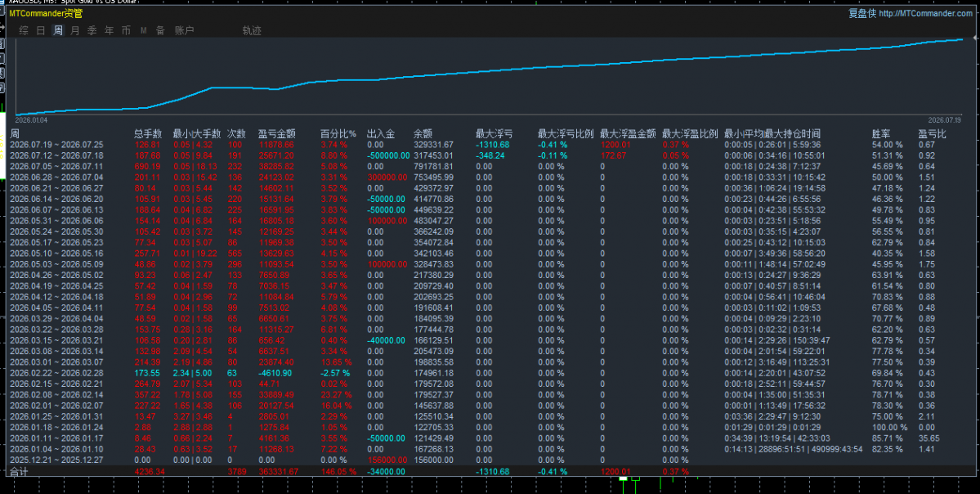980x494 pixels.
Task: Switch to the 日 daily tab
Action: click(x=41, y=30)
